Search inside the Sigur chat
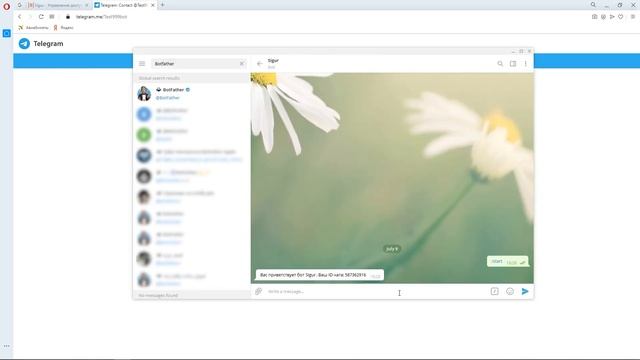The width and height of the screenshot is (640, 360). (x=500, y=64)
